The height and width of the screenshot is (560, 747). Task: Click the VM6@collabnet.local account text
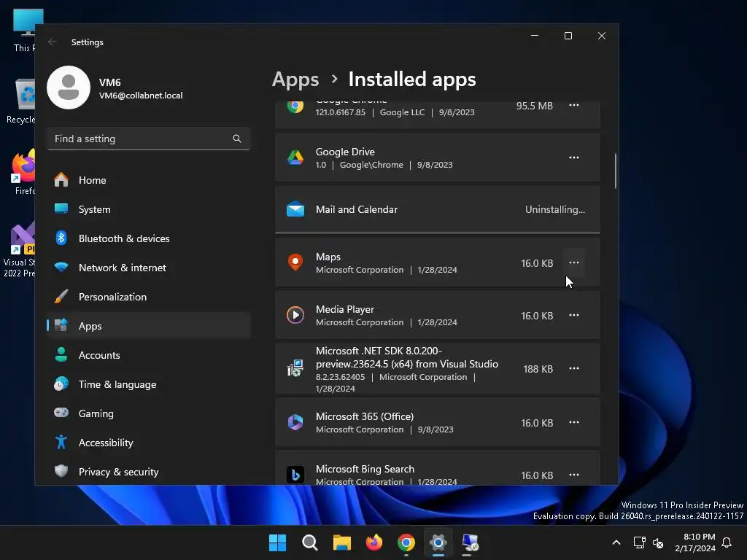pos(141,96)
